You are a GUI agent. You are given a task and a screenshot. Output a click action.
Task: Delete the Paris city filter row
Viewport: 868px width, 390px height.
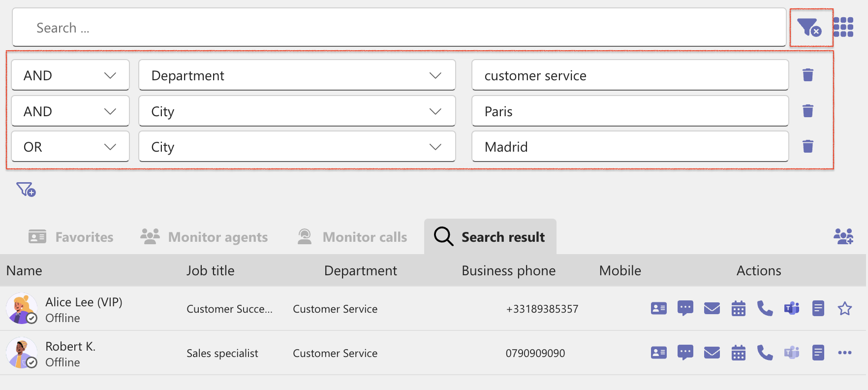coord(808,111)
